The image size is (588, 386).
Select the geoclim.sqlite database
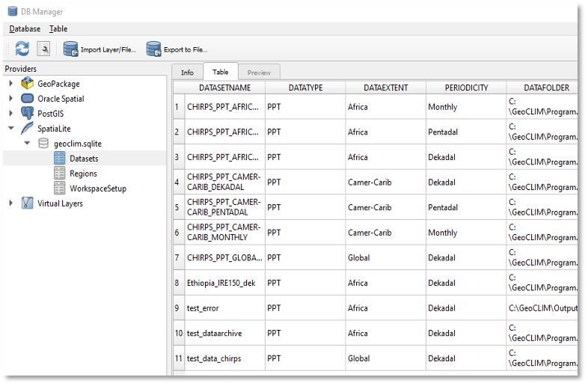coord(78,144)
